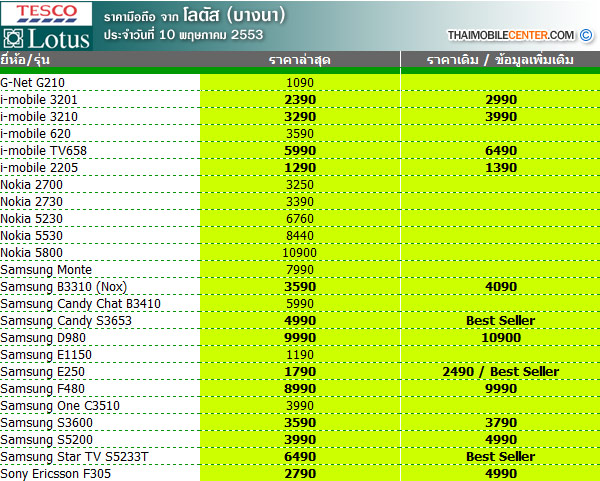600x481 pixels.
Task: Click the 1090 price for G-Net G210
Action: (300, 83)
